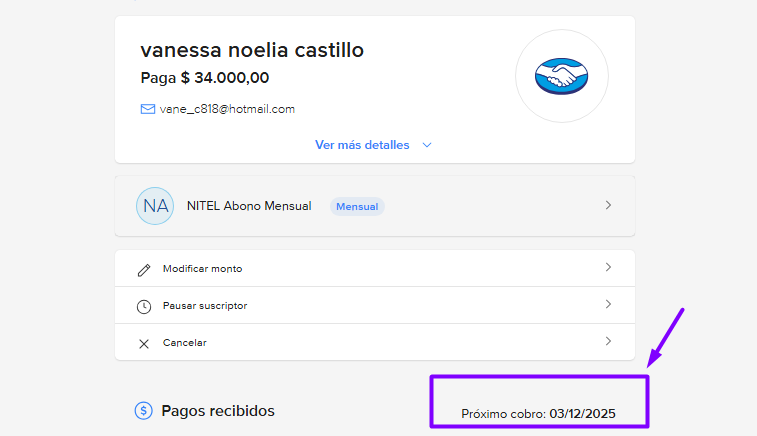The width and height of the screenshot is (757, 436).
Task: Click the X icon next to Cancelar
Action: (144, 343)
